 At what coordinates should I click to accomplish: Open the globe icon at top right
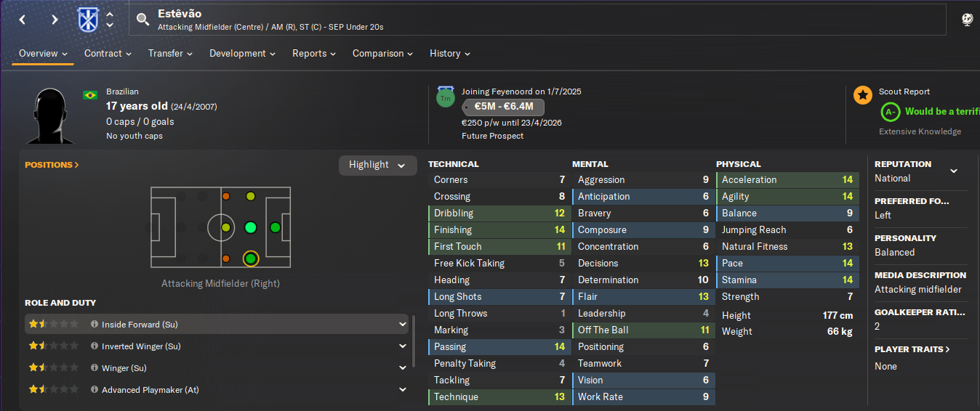point(967,20)
